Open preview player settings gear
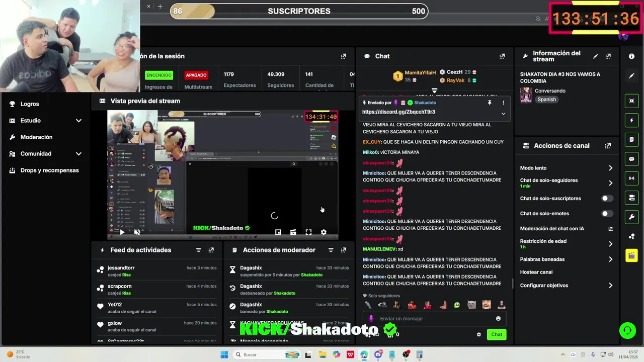Screen dimensions: 644x362 tap(324, 232)
